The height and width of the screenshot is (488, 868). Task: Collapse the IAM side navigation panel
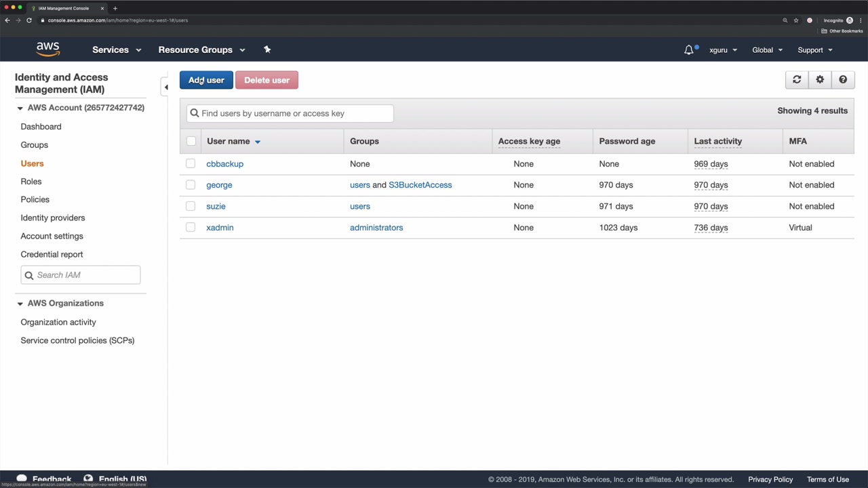click(166, 87)
